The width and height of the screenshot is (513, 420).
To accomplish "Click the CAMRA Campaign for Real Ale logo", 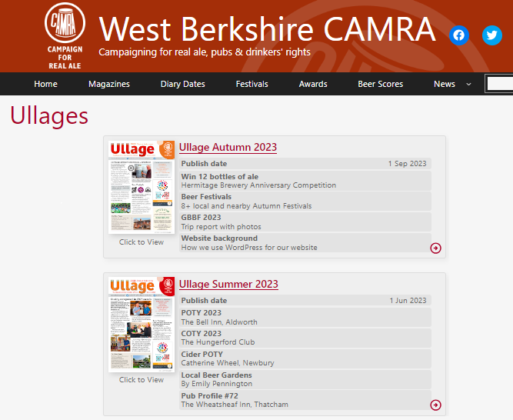I will pos(65,36).
